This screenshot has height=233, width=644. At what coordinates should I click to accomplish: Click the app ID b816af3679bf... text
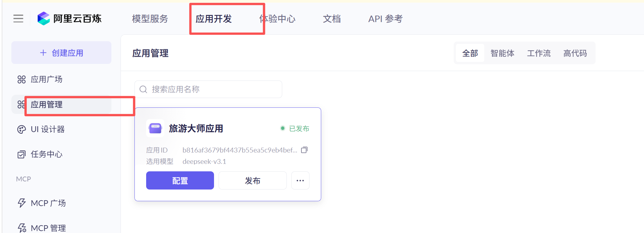[240, 150]
